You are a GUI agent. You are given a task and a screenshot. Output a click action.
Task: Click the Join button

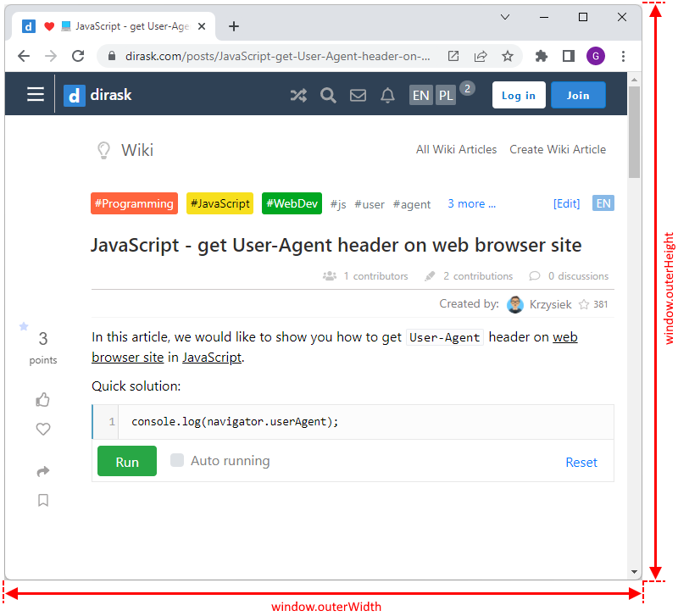pyautogui.click(x=578, y=95)
